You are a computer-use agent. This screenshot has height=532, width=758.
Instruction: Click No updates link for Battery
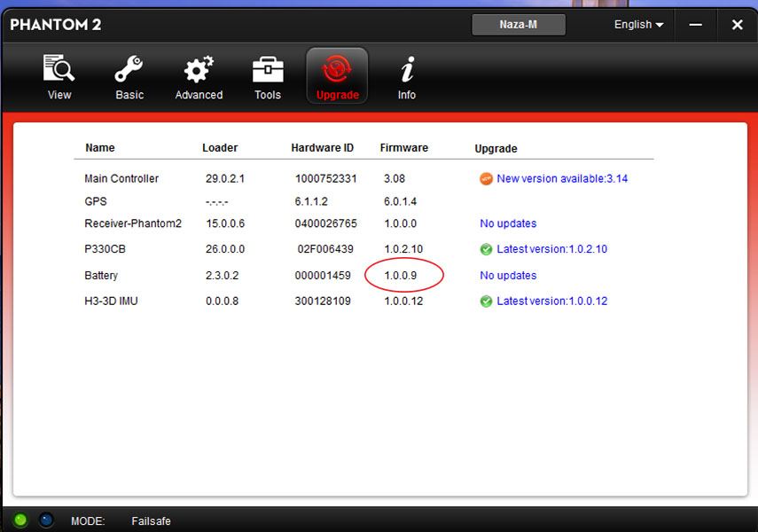508,275
